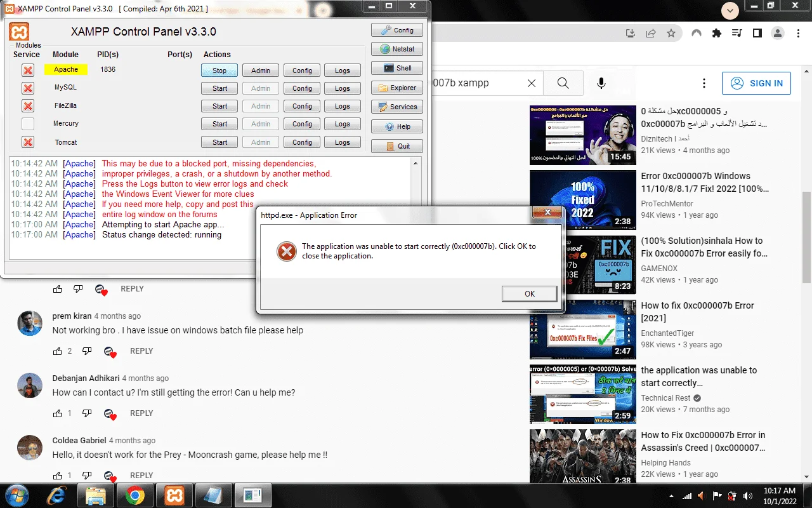812x508 pixels.
Task: Click OK in the httpd.exe error dialog
Action: 530,293
